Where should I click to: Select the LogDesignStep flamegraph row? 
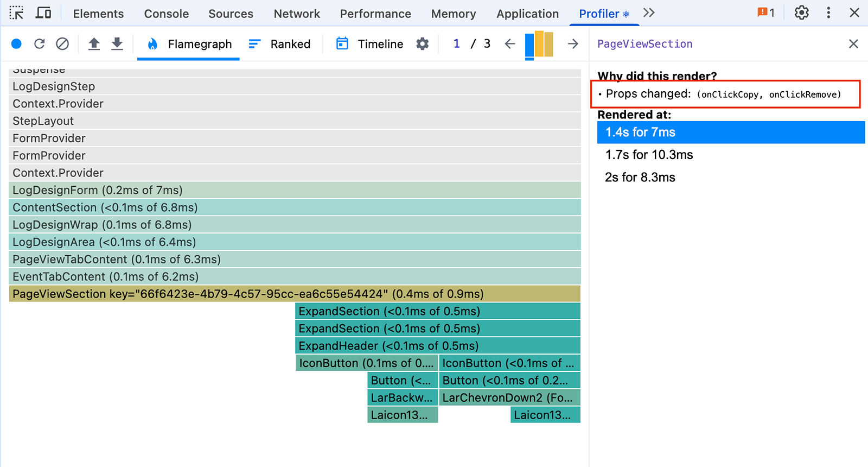(295, 86)
